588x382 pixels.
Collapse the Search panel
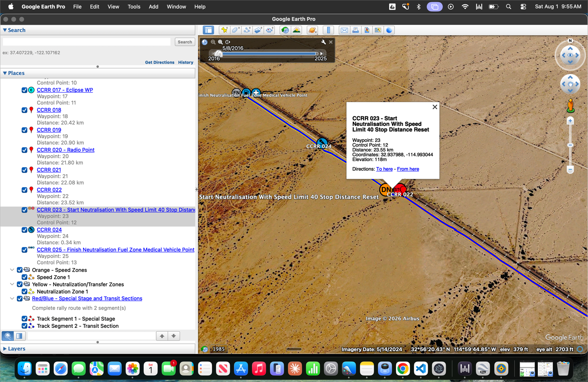click(x=5, y=30)
